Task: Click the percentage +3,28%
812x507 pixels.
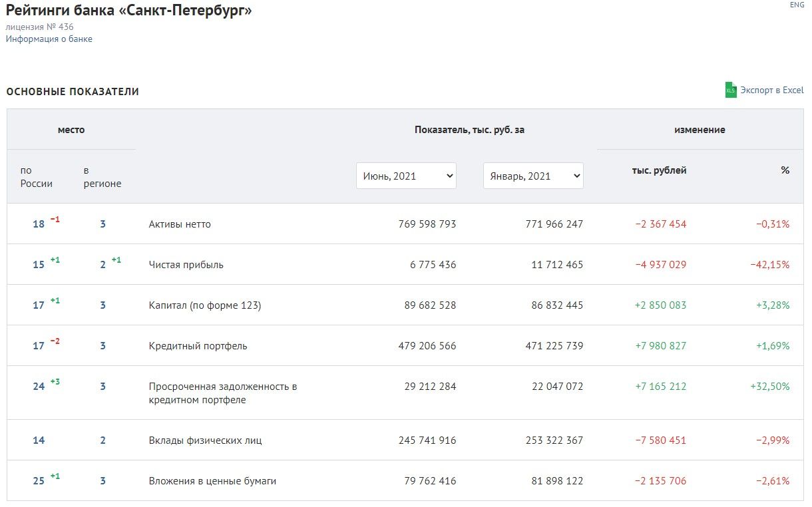Action: coord(773,305)
